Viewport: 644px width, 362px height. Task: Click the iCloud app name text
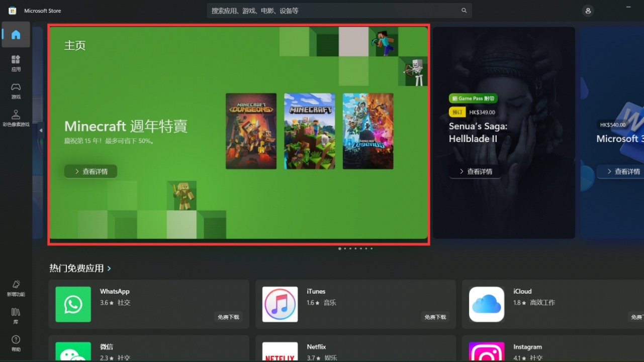522,291
